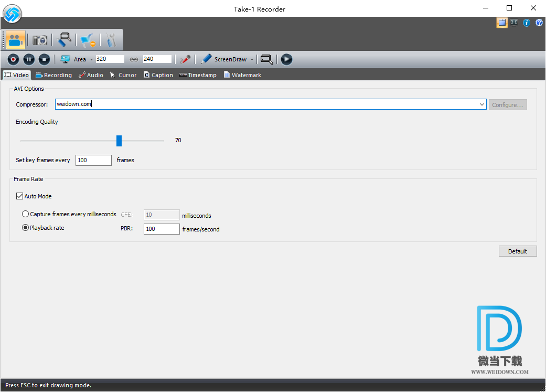The width and height of the screenshot is (546, 392).
Task: Select the photo camera screenshot mode icon
Action: 40,40
